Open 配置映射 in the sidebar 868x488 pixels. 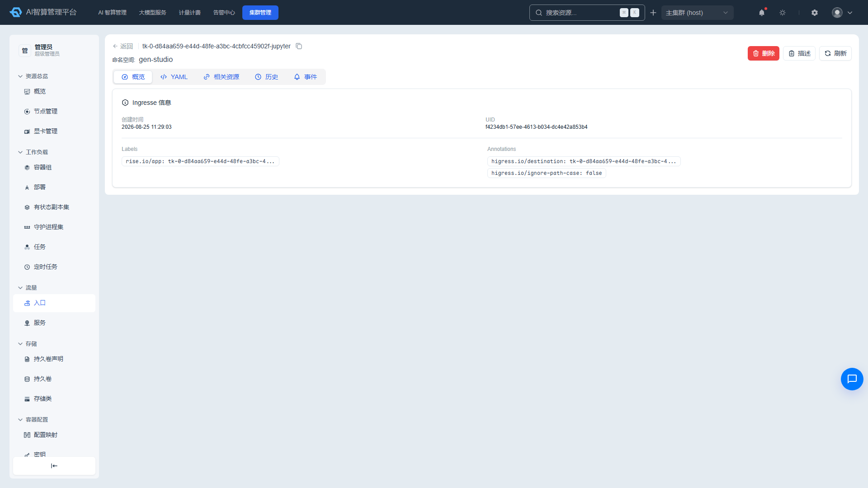(x=54, y=435)
